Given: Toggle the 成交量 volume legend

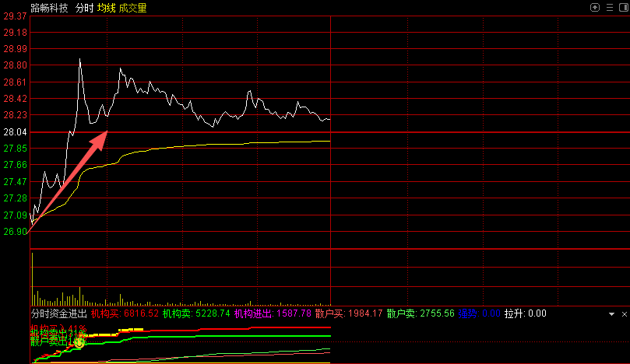Looking at the screenshot, I should (x=132, y=8).
